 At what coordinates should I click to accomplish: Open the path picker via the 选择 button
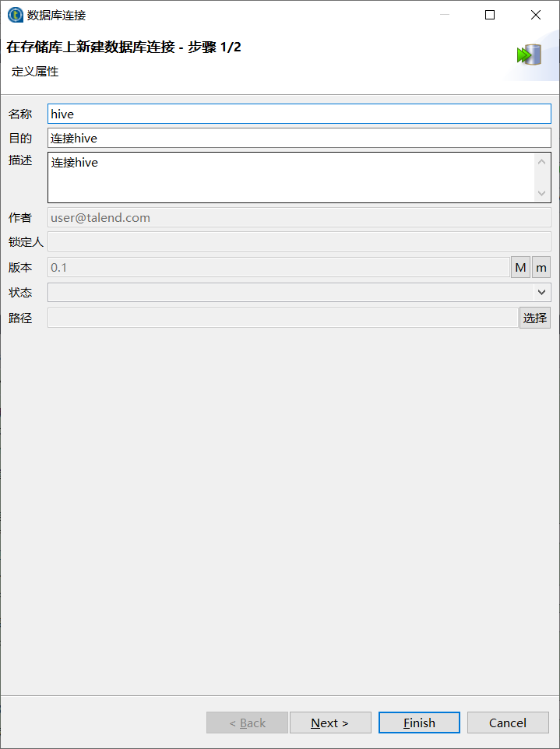[535, 318]
